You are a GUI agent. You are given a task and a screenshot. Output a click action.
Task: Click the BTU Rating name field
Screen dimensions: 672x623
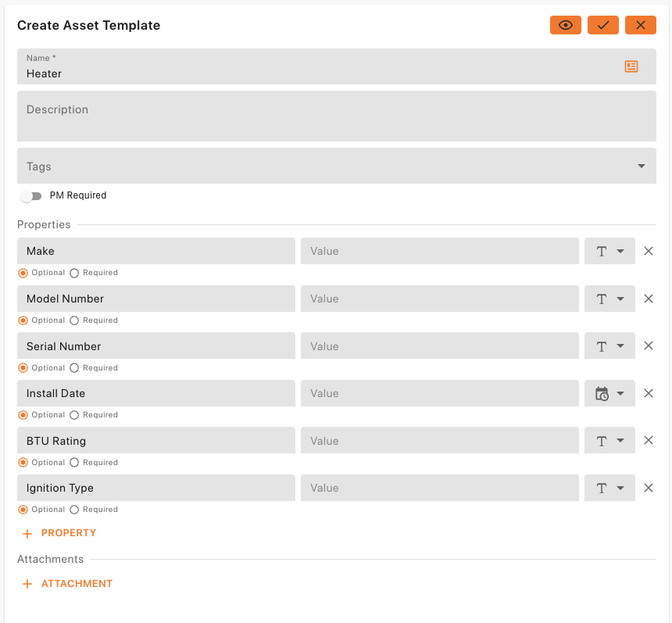pos(156,440)
